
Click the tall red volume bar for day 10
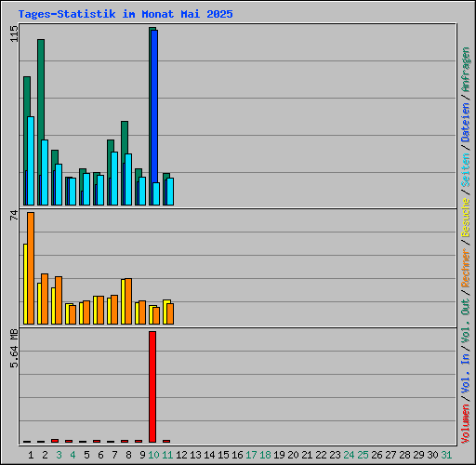152,387
